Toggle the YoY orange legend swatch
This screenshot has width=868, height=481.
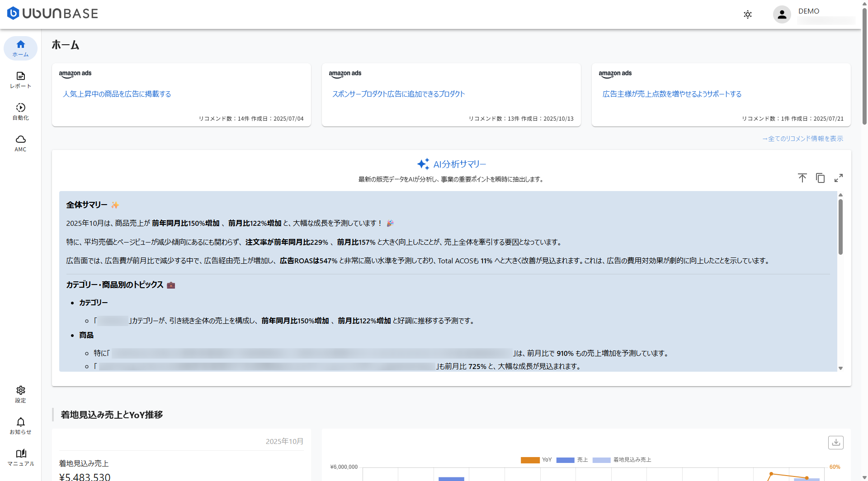click(530, 460)
